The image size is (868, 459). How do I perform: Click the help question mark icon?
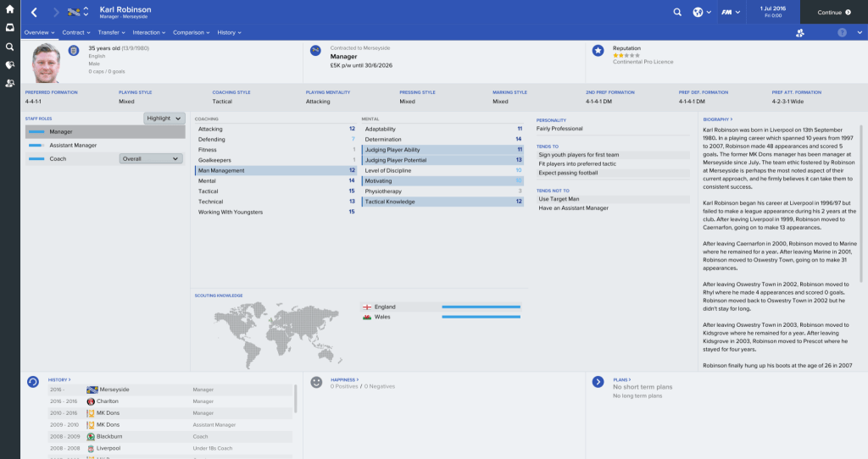point(842,32)
